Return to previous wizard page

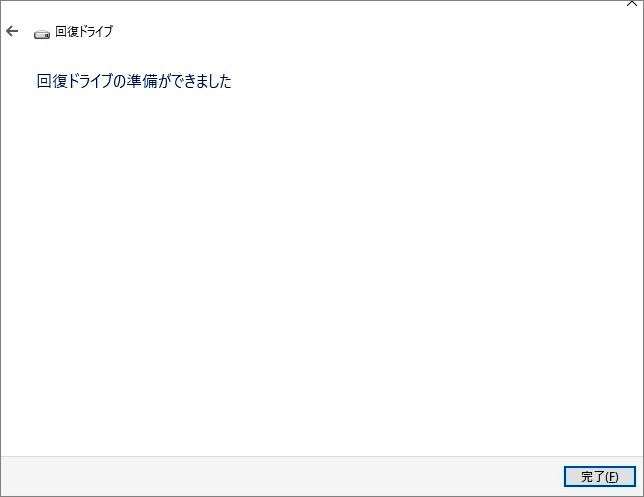coord(12,31)
